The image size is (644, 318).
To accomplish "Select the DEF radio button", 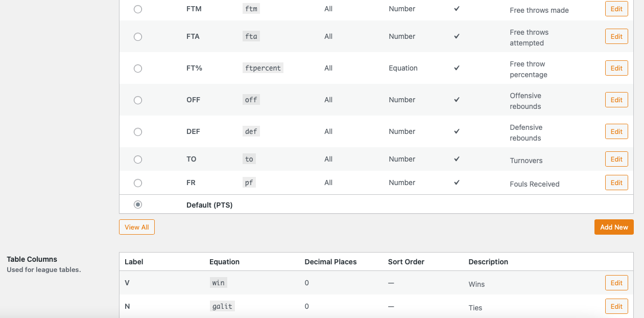I will point(138,132).
